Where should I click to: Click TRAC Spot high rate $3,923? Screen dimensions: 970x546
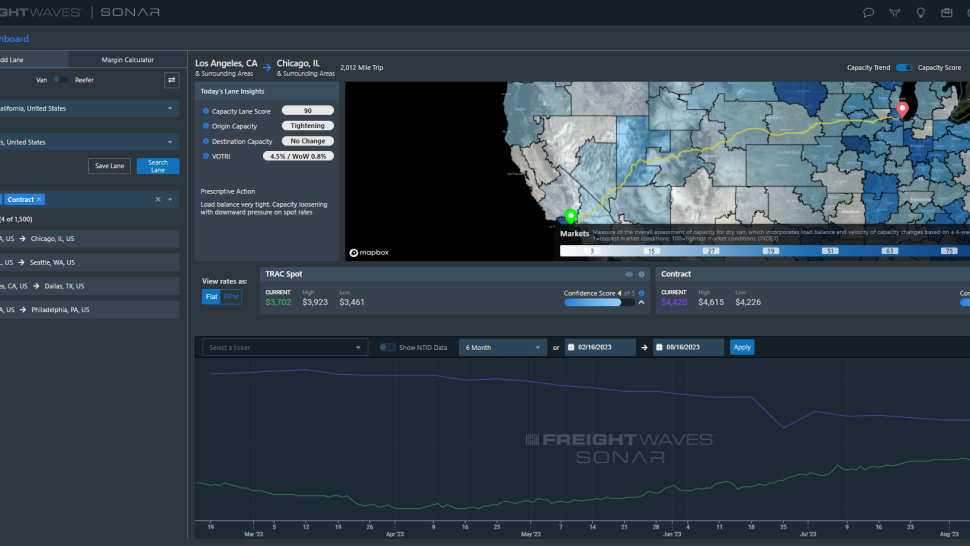315,302
